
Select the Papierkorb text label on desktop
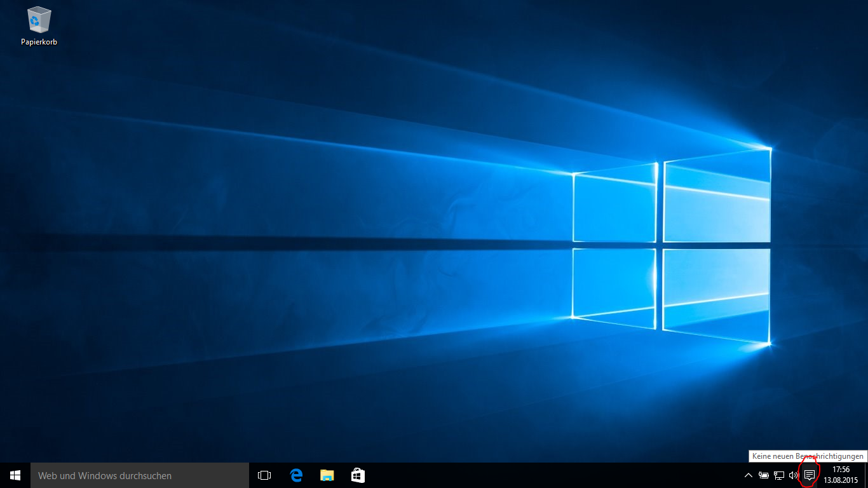pos(39,42)
